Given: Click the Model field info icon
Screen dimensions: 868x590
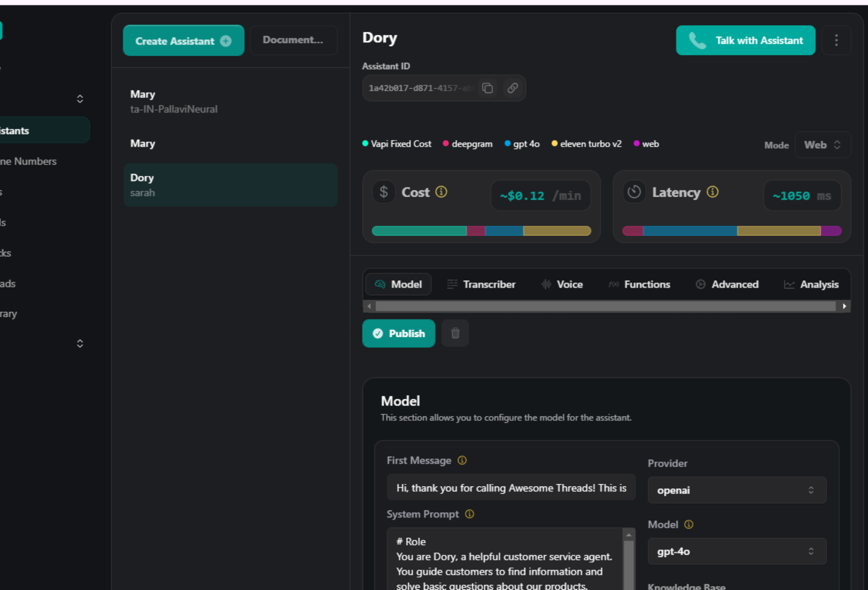Looking at the screenshot, I should [689, 524].
